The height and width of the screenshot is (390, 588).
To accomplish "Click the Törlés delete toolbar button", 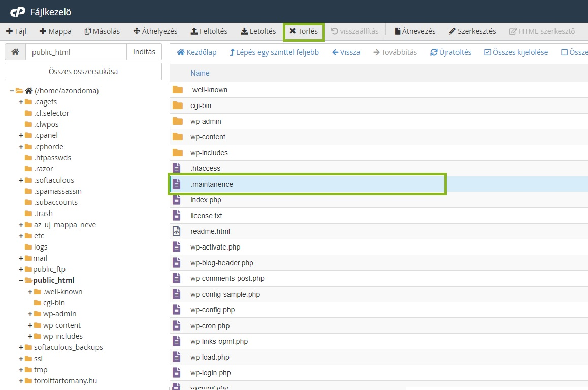I will tap(304, 31).
